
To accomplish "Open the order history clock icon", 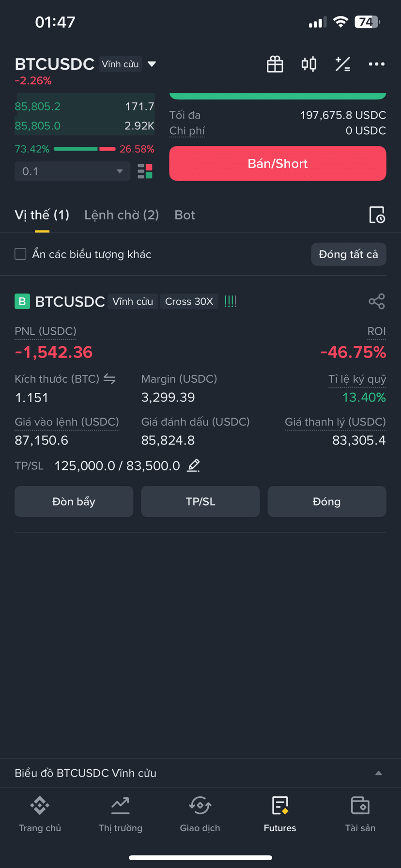I will point(377,215).
